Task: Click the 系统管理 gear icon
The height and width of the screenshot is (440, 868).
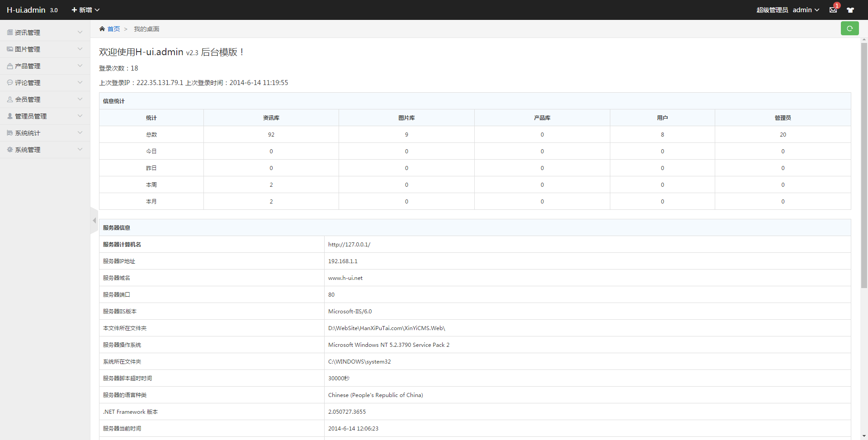Action: click(10, 150)
